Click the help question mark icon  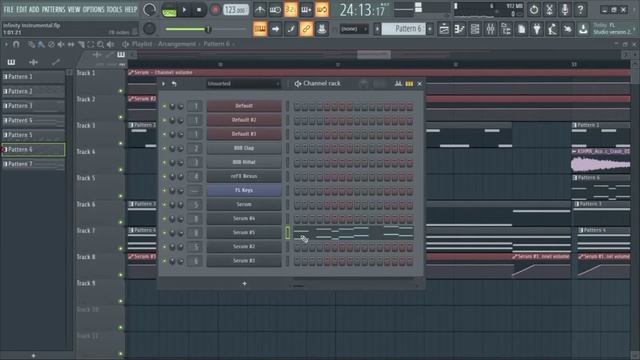580,9
